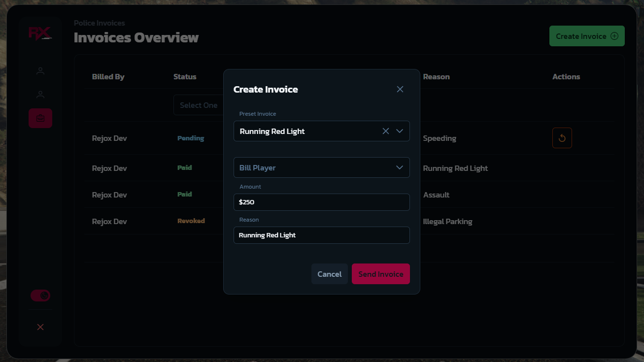This screenshot has height=362, width=644.
Task: Click the Paid status label for Running Red Light
Action: click(x=184, y=167)
